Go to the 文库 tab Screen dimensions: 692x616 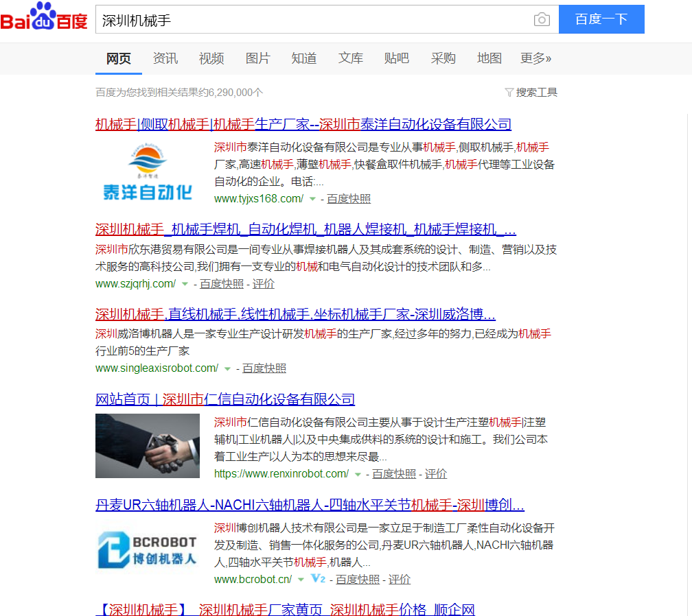point(350,58)
